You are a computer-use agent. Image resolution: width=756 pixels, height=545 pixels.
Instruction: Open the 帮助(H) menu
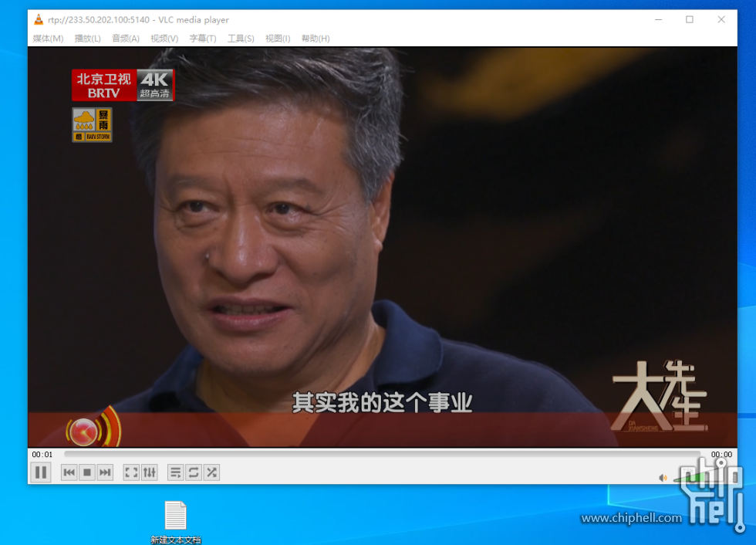click(x=316, y=38)
